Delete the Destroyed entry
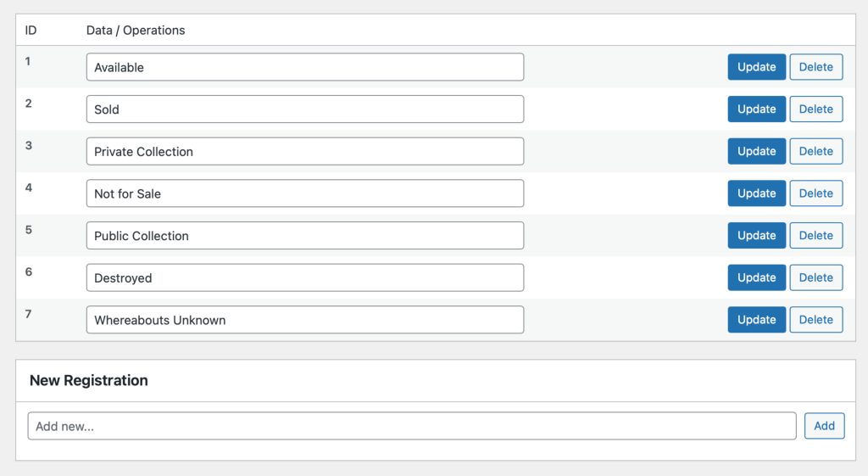Viewport: 868px width, 476px height. tap(815, 277)
